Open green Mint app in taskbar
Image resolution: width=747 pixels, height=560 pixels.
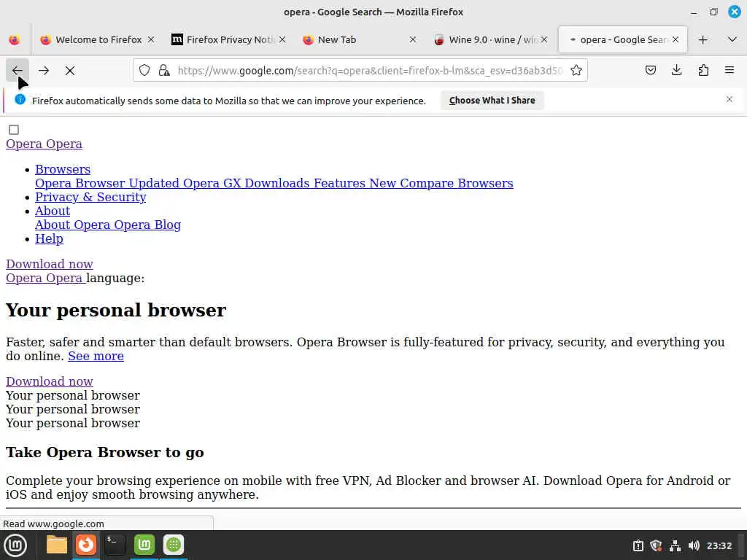coord(144,545)
